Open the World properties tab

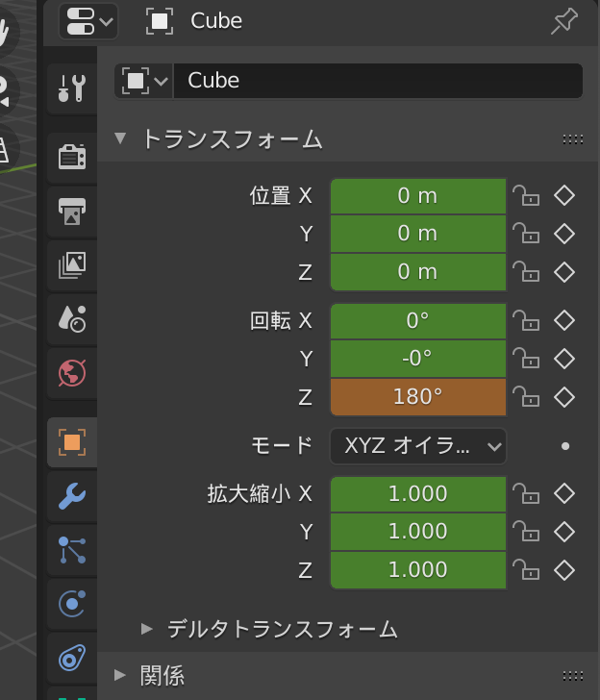72,373
